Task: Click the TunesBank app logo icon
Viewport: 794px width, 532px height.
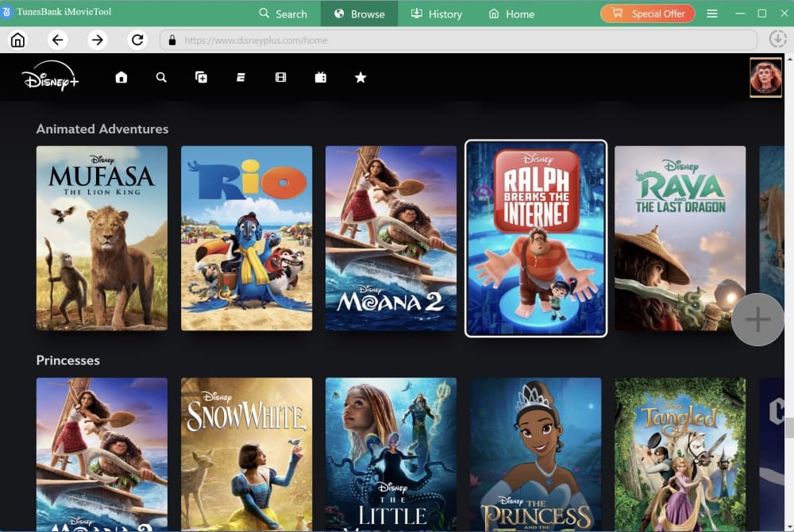Action: (x=6, y=12)
